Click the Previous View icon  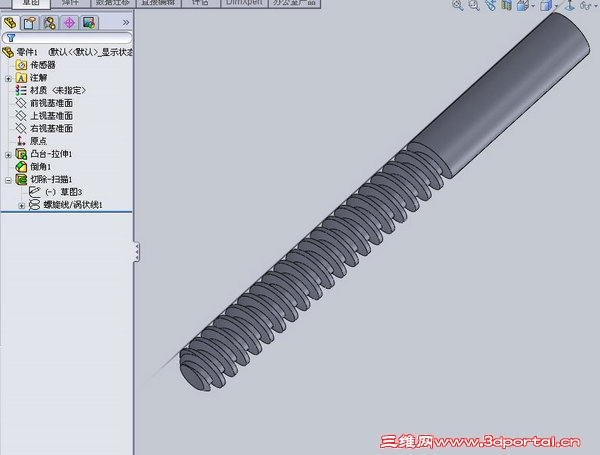point(490,5)
